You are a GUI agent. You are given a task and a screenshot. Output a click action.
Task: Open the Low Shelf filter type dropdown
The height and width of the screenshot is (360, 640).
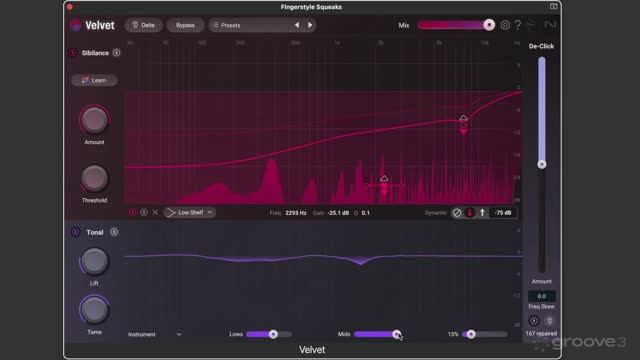[190, 212]
